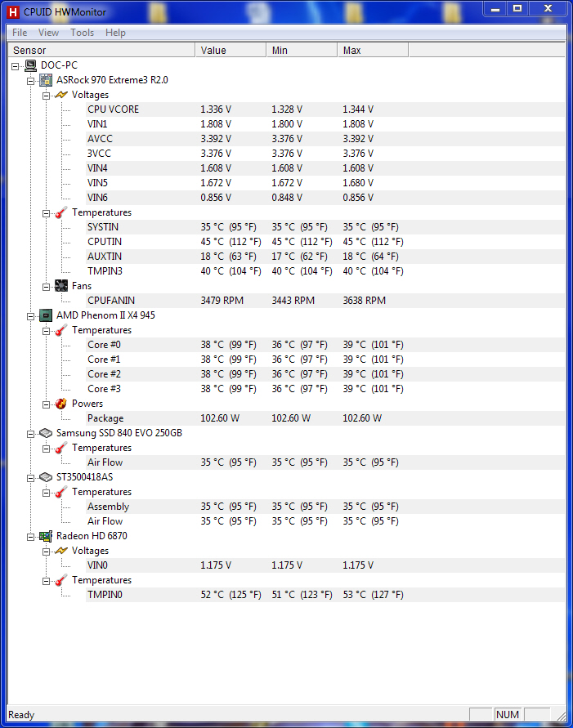Select the VIN6 voltage row
Viewport: 573px width, 728px height.
click(x=325, y=198)
